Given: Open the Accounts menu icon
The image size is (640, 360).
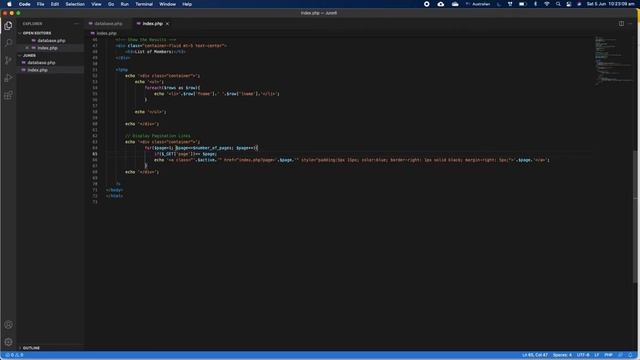Looking at the screenshot, I should tap(8, 324).
